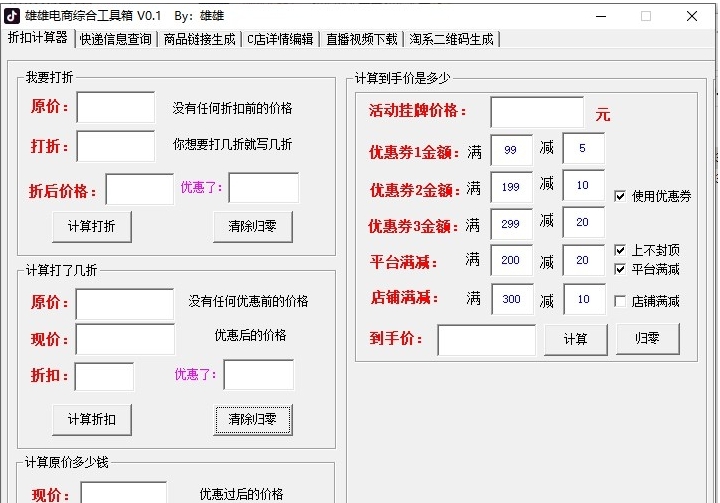Click the 活动挂牌价格 label
Screen dimensions: 720x503
point(417,111)
